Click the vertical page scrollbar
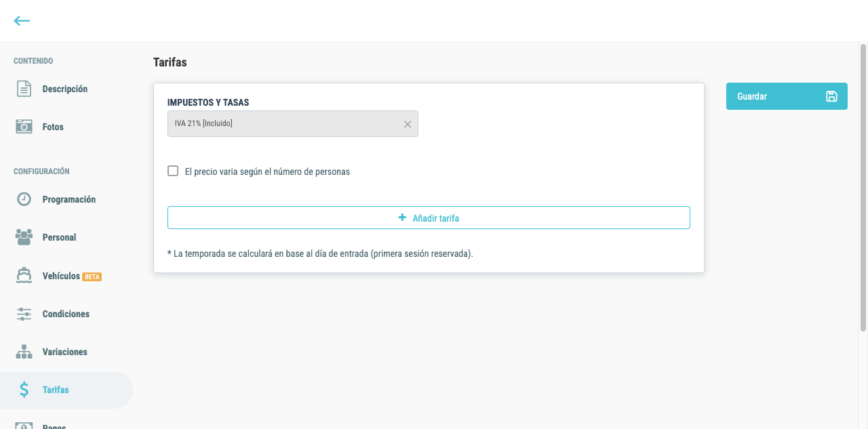Image resolution: width=868 pixels, height=429 pixels. point(863,190)
